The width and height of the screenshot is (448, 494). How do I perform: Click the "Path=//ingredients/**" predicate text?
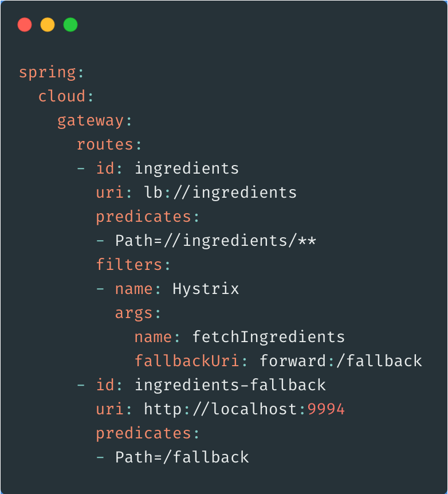pos(215,241)
